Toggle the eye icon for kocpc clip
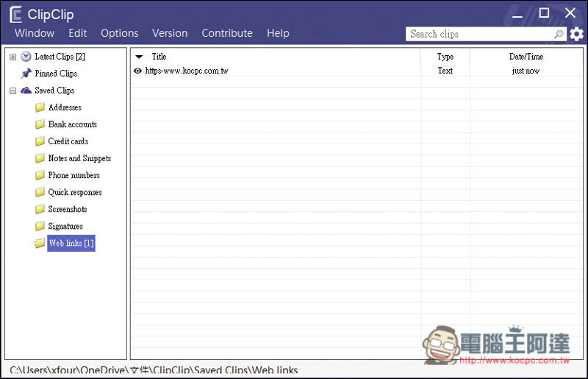This screenshot has width=588, height=379. coord(137,71)
